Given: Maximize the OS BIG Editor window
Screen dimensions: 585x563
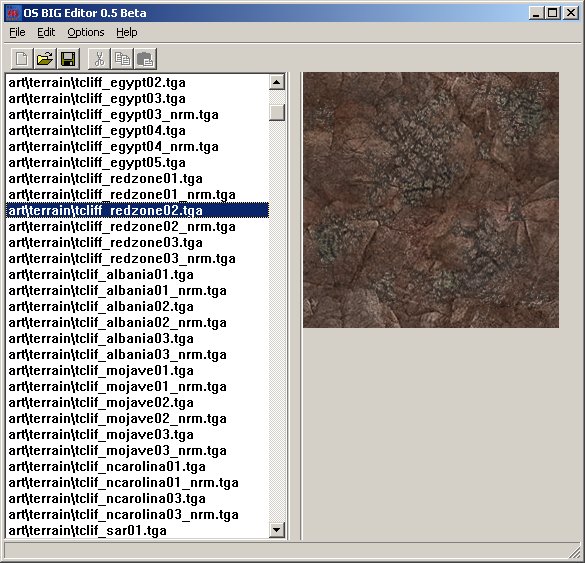Looking at the screenshot, I should pos(553,13).
